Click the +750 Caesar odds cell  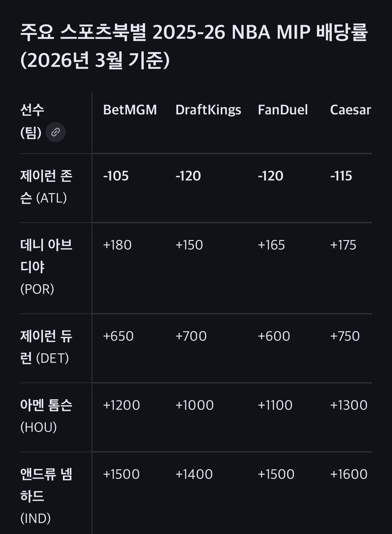pos(345,336)
